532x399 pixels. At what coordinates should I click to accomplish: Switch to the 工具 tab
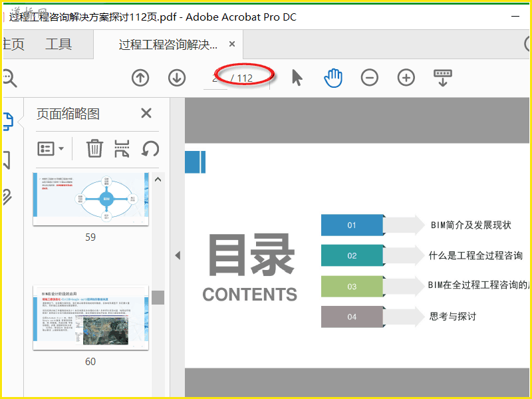(x=59, y=44)
